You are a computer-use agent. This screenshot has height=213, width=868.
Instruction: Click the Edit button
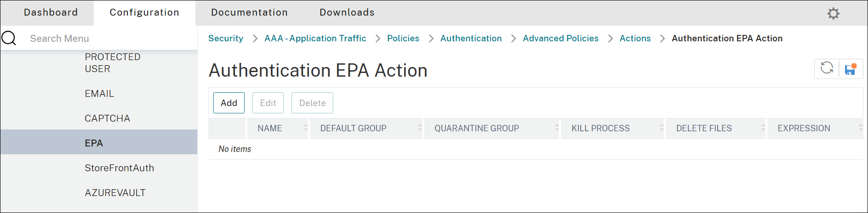coord(268,103)
